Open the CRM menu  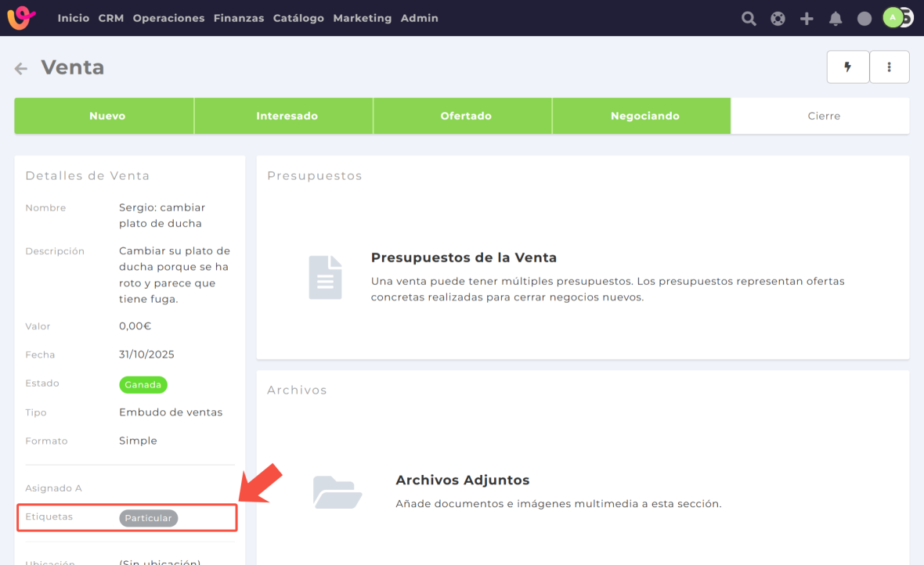coord(111,18)
